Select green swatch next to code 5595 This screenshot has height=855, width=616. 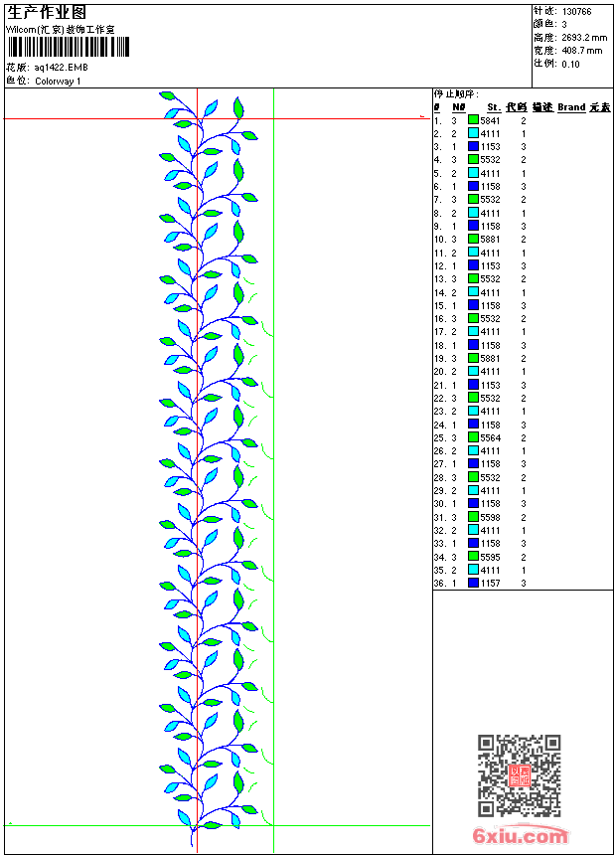(x=473, y=556)
